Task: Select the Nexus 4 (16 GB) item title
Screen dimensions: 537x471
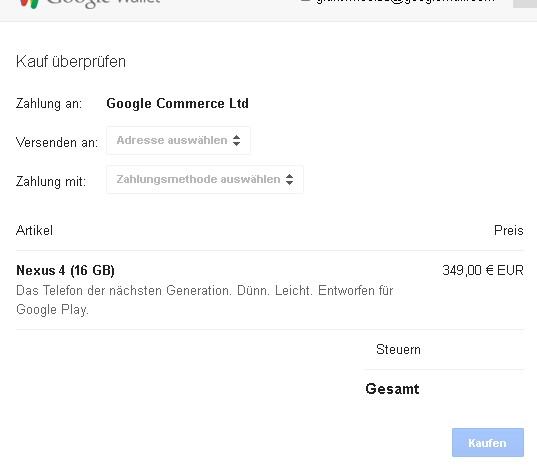Action: [x=65, y=271]
